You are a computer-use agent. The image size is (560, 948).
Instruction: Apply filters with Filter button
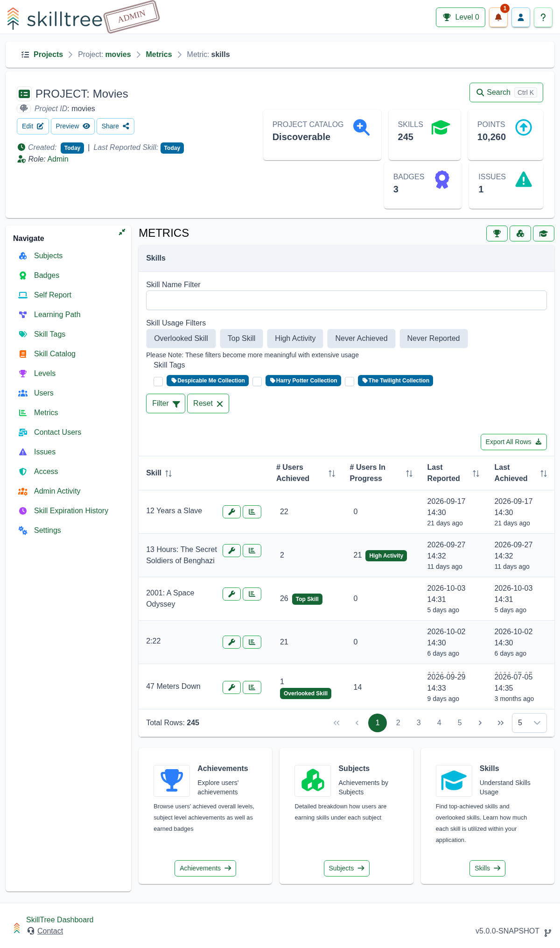tap(166, 403)
